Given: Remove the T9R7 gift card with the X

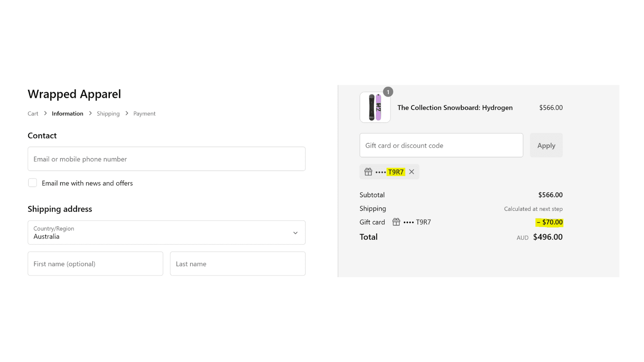Looking at the screenshot, I should (x=411, y=171).
